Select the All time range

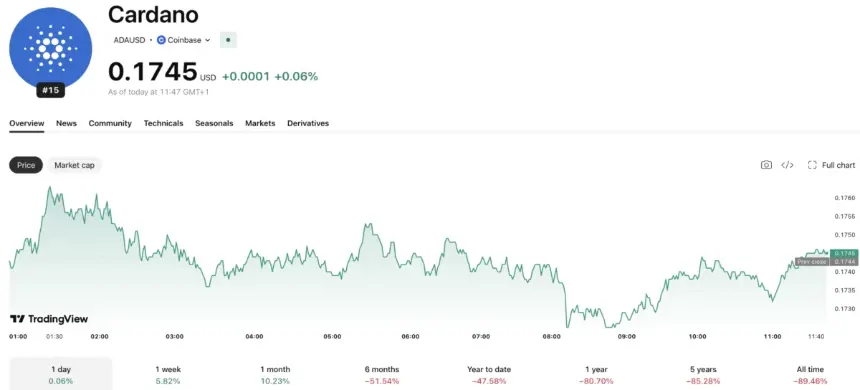810,375
